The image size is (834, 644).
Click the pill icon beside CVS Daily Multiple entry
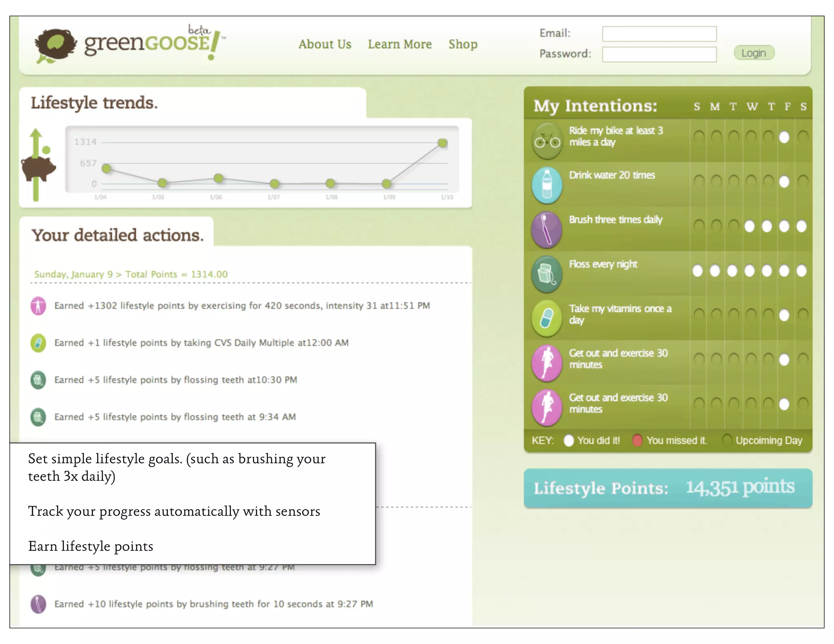point(38,343)
